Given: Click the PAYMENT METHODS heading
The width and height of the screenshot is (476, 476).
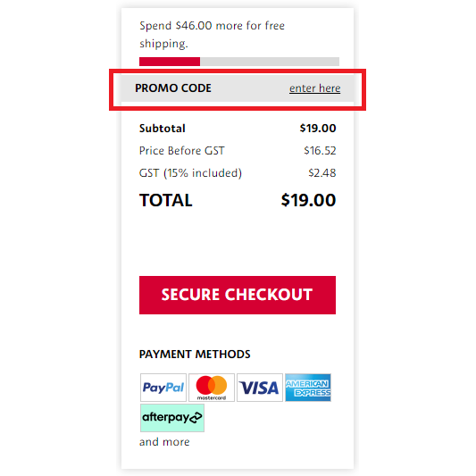Looking at the screenshot, I should 195,354.
